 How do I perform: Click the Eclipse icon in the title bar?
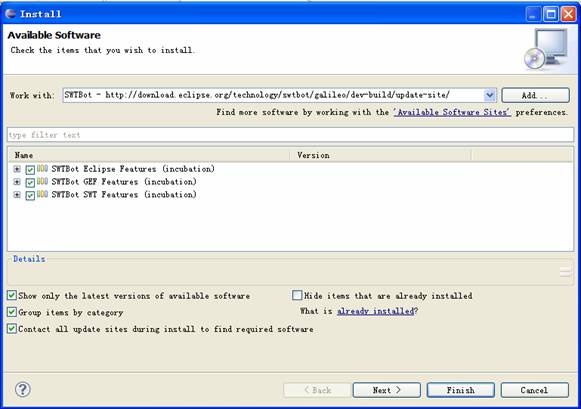tap(11, 14)
